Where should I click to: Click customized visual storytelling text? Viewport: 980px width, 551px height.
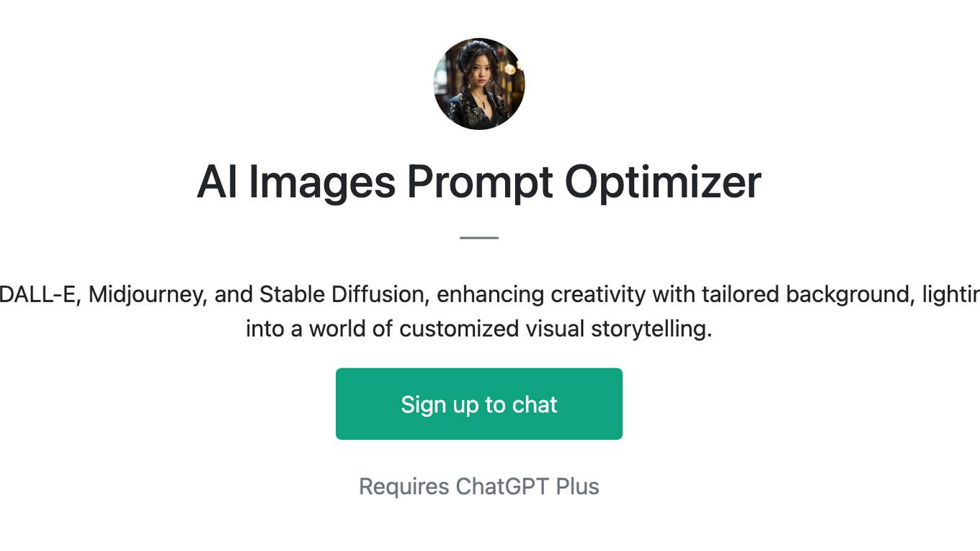(556, 330)
